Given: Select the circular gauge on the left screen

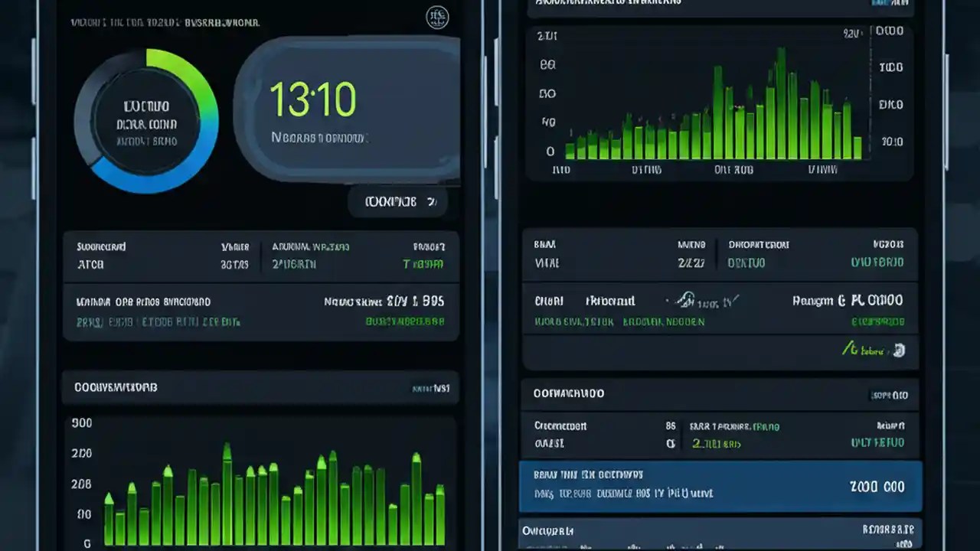Looking at the screenshot, I should click(x=145, y=122).
